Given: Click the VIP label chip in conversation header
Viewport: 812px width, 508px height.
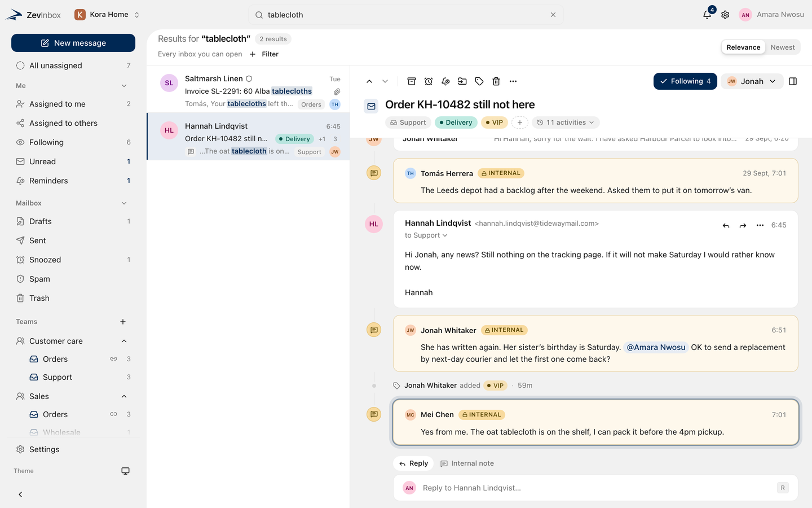Looking at the screenshot, I should pos(495,122).
